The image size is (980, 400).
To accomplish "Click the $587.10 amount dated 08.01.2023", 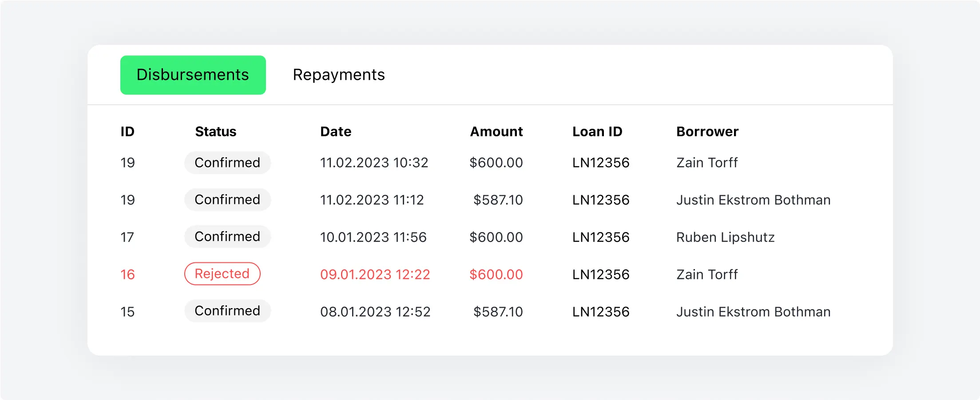I will (498, 312).
